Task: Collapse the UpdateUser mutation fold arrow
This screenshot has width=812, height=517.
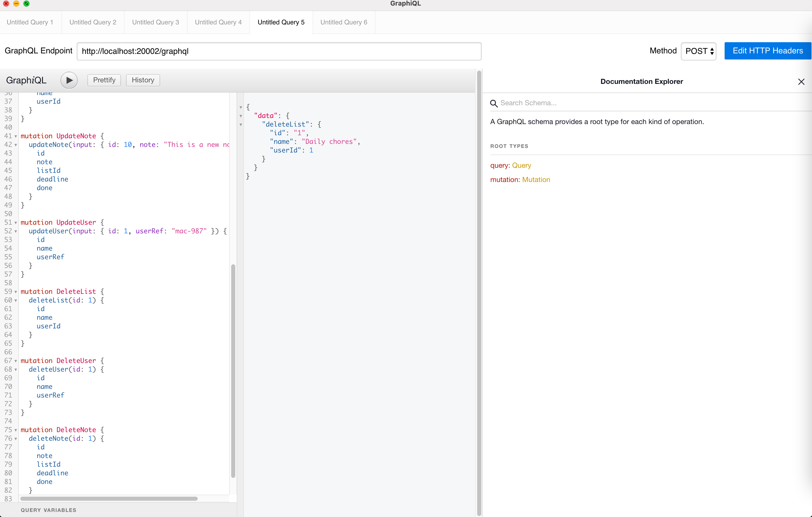Action: [15, 223]
